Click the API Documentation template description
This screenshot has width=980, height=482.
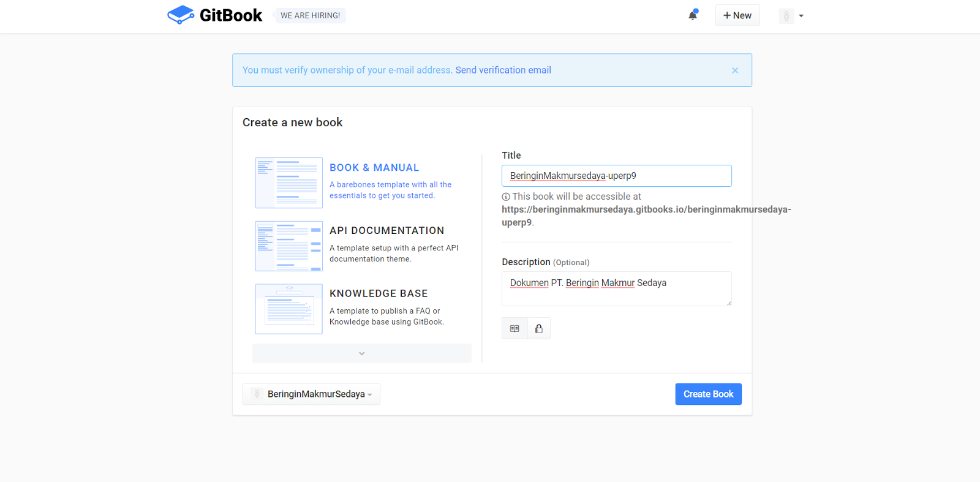click(x=394, y=253)
